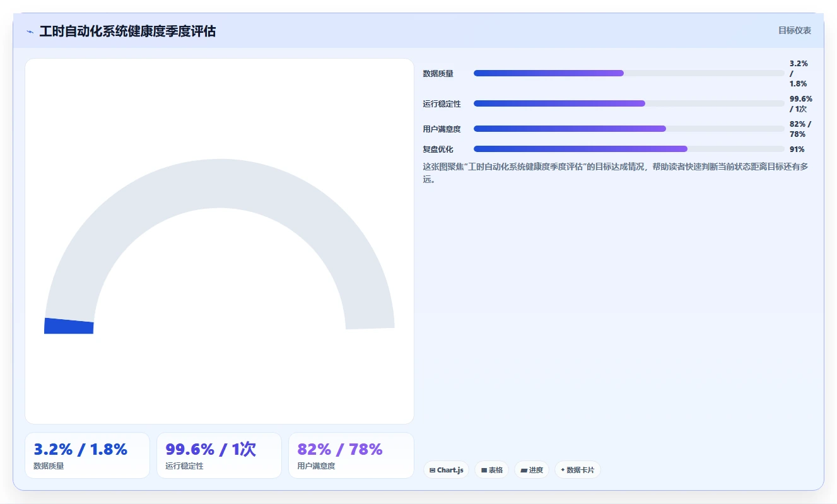This screenshot has width=837, height=504.
Task: Click the 工时自动化系统健康度季度评估 title
Action: 127,31
